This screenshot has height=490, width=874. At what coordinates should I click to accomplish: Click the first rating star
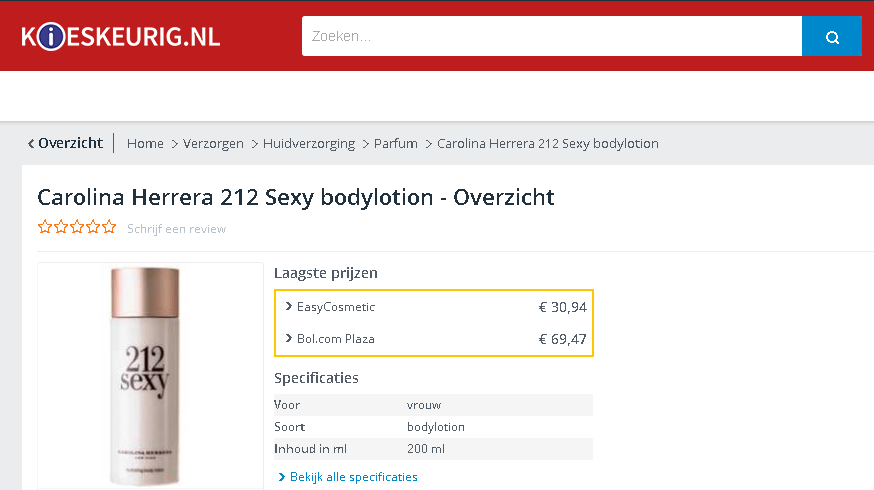click(x=45, y=227)
